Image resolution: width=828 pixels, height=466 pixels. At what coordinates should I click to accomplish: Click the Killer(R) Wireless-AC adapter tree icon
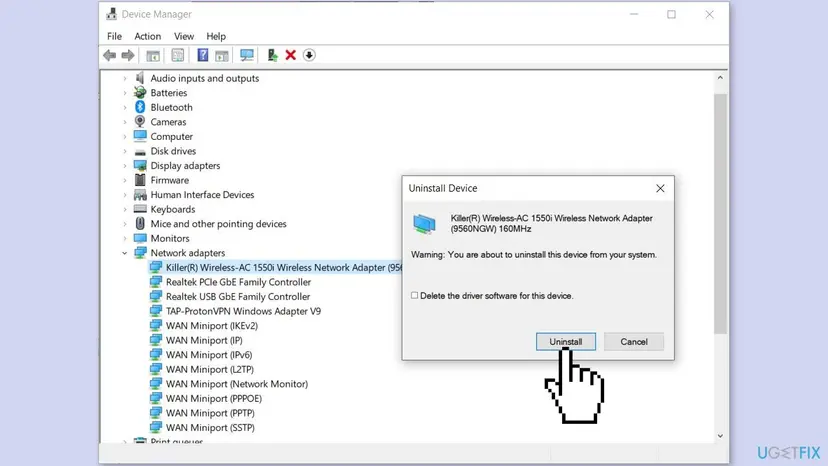[156, 267]
